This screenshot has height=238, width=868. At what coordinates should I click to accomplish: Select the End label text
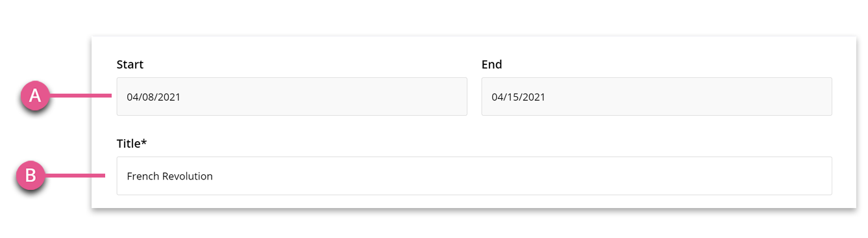491,64
